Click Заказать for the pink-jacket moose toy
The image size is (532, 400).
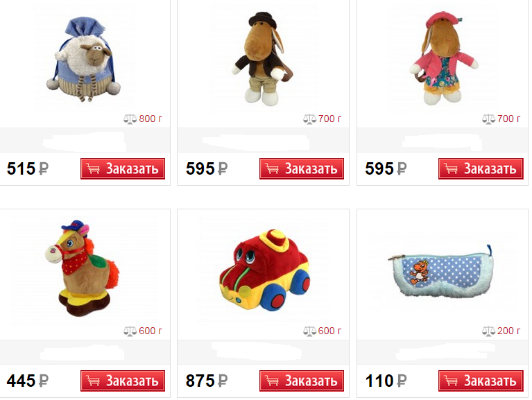tap(481, 168)
